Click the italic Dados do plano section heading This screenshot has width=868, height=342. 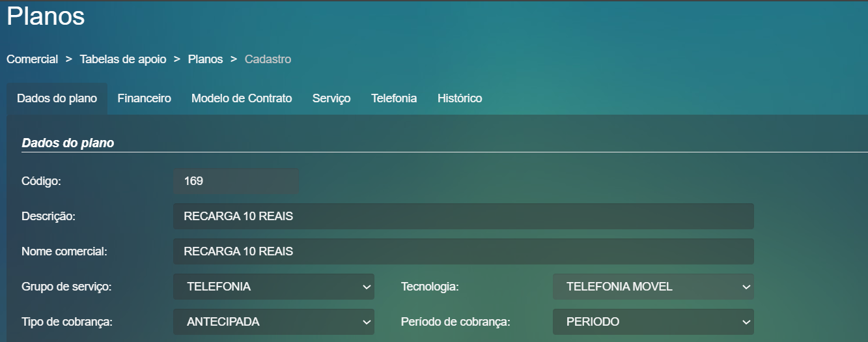pos(68,143)
